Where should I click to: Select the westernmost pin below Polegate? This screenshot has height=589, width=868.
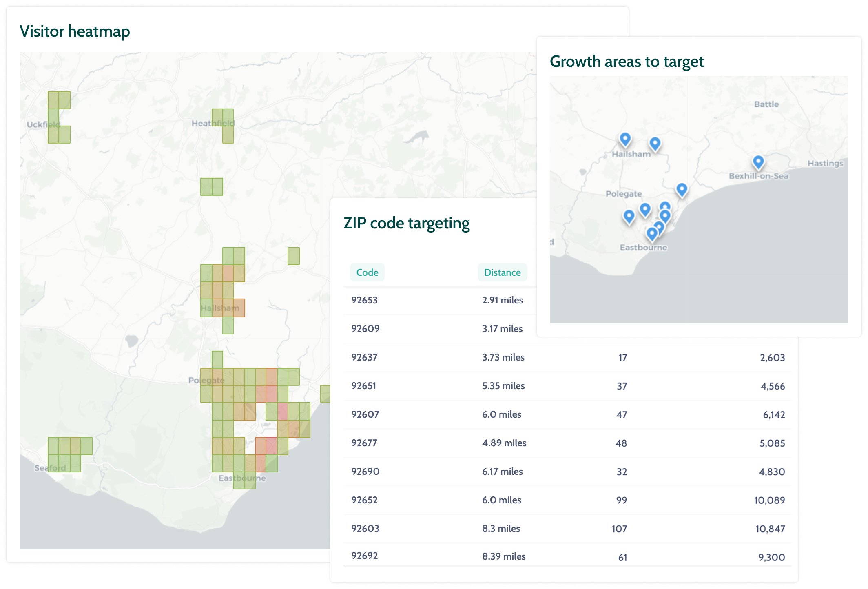tap(629, 216)
